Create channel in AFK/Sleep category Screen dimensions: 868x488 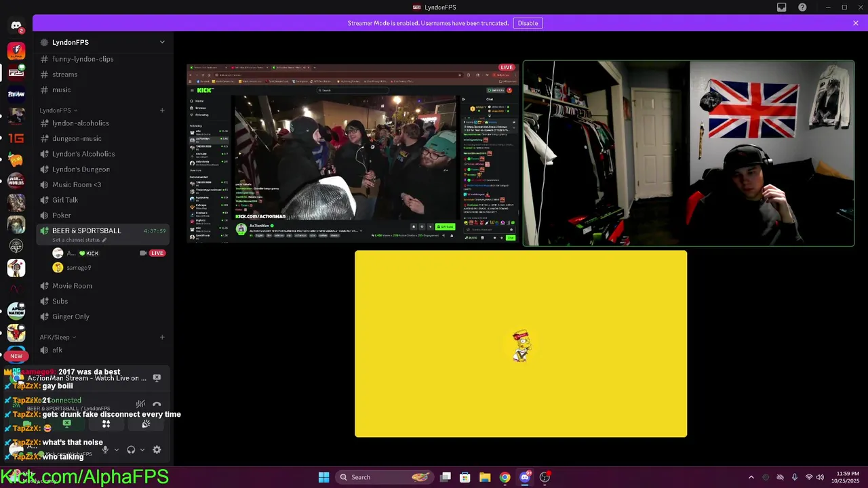[x=162, y=337]
